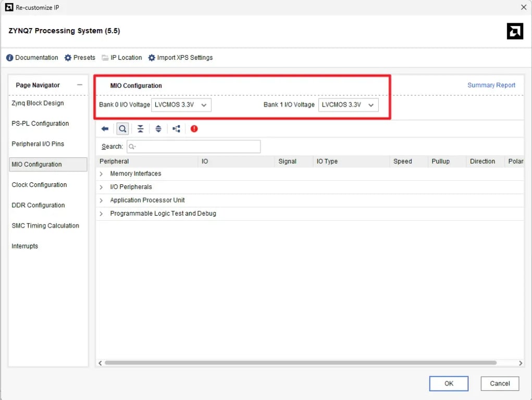Expand Memory Interfaces tree row
The width and height of the screenshot is (532, 400).
(x=101, y=174)
